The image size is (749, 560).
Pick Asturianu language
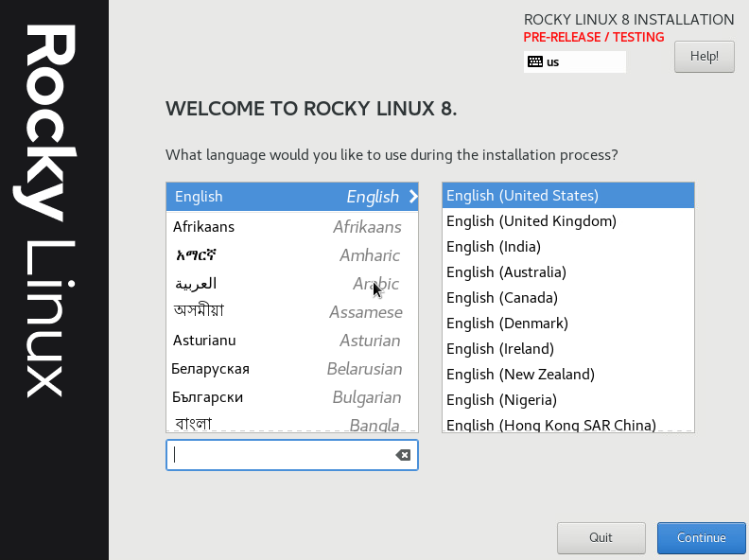coord(292,341)
